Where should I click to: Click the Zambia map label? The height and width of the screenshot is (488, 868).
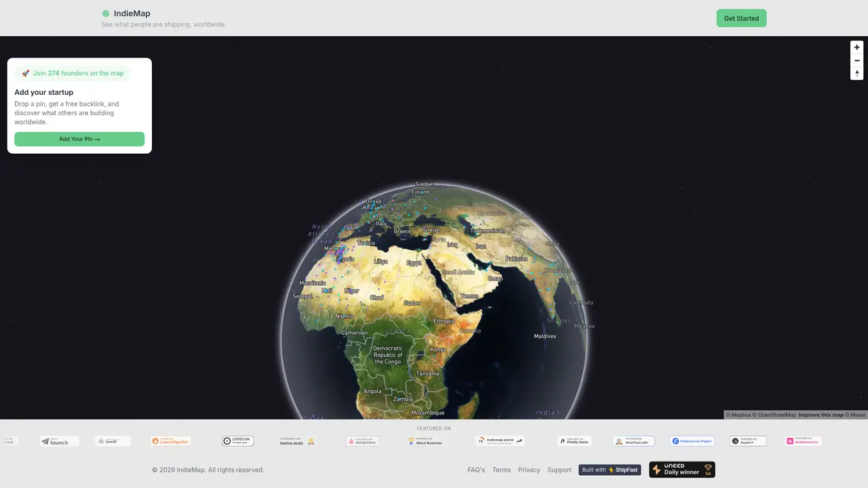pyautogui.click(x=403, y=399)
